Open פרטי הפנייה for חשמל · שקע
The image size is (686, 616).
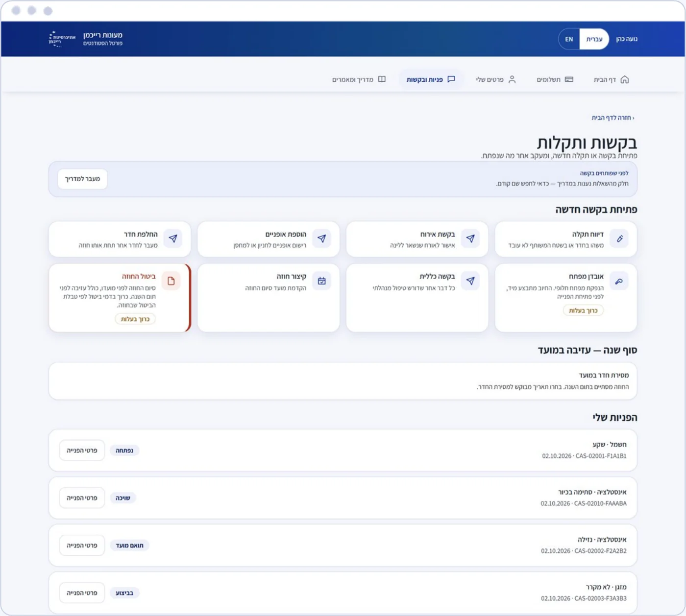[x=82, y=450]
